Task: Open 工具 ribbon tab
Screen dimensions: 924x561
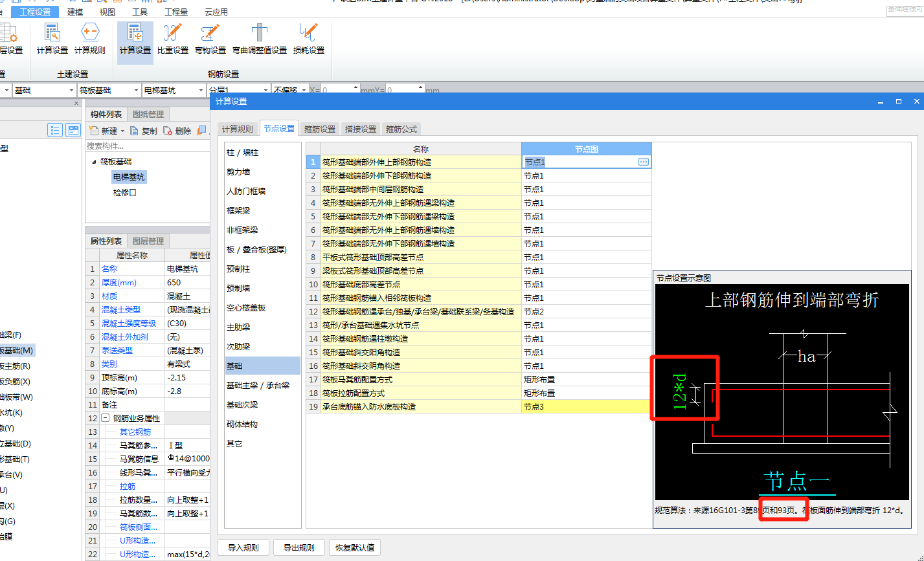Action: [x=140, y=12]
